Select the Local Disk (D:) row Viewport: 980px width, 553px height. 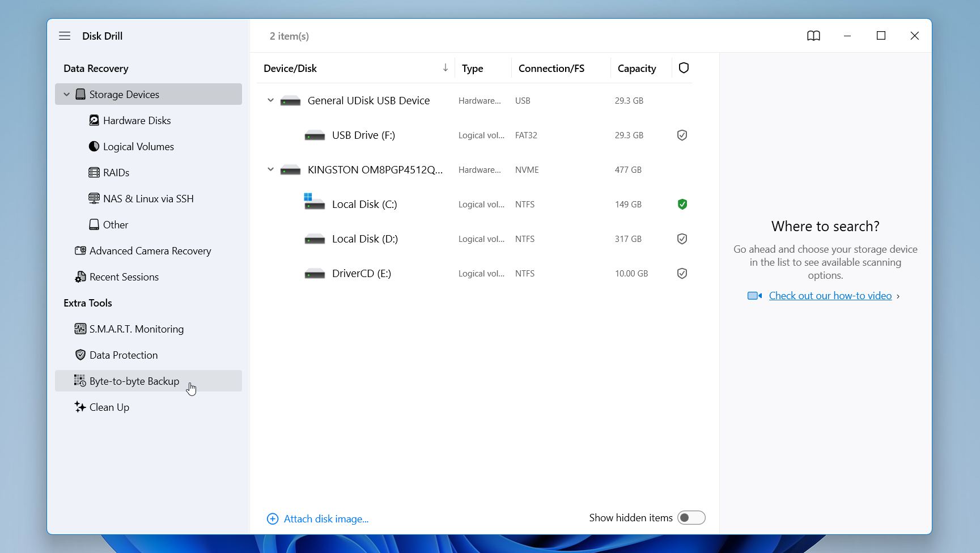[x=474, y=239]
